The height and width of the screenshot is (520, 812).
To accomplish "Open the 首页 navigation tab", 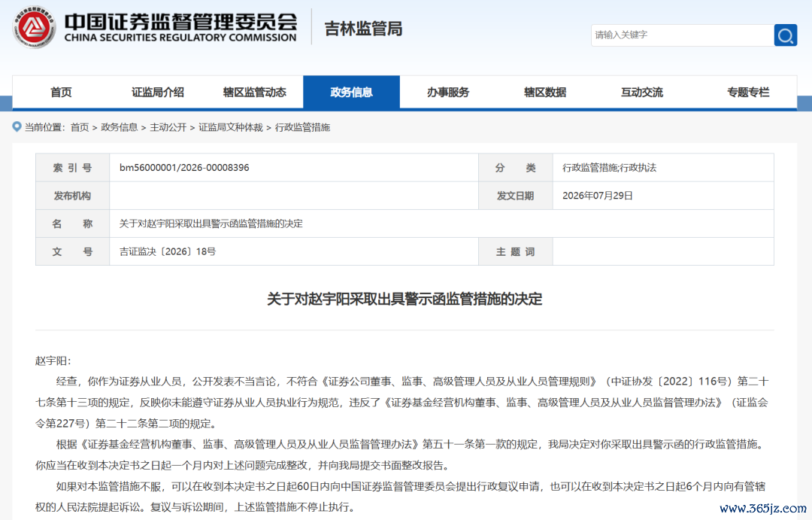I will [x=61, y=93].
